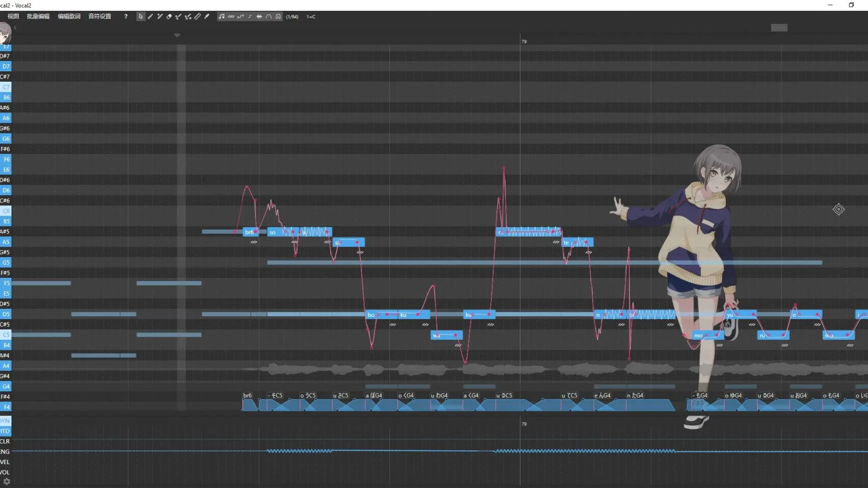The width and height of the screenshot is (868, 488).
Task: Select the eraser tool
Action: tap(169, 17)
